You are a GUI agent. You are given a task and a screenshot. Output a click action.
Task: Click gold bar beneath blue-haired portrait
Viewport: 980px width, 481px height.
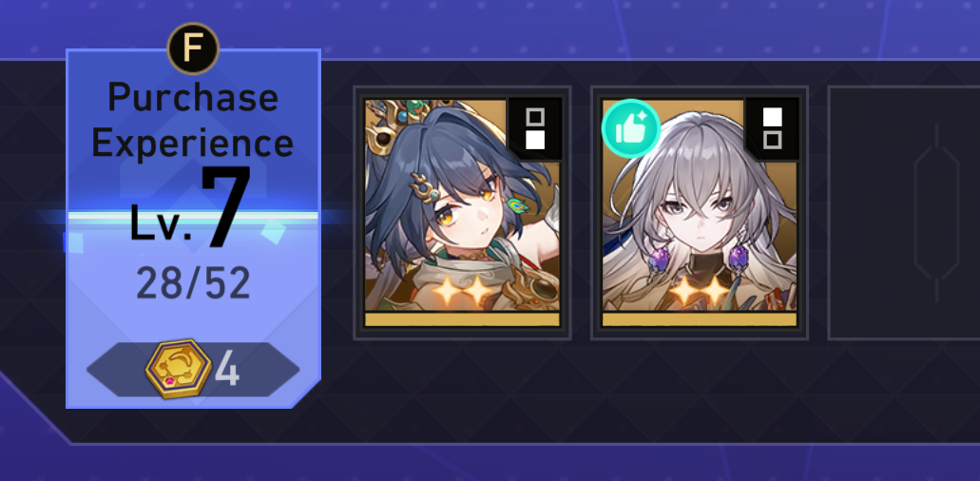462,319
